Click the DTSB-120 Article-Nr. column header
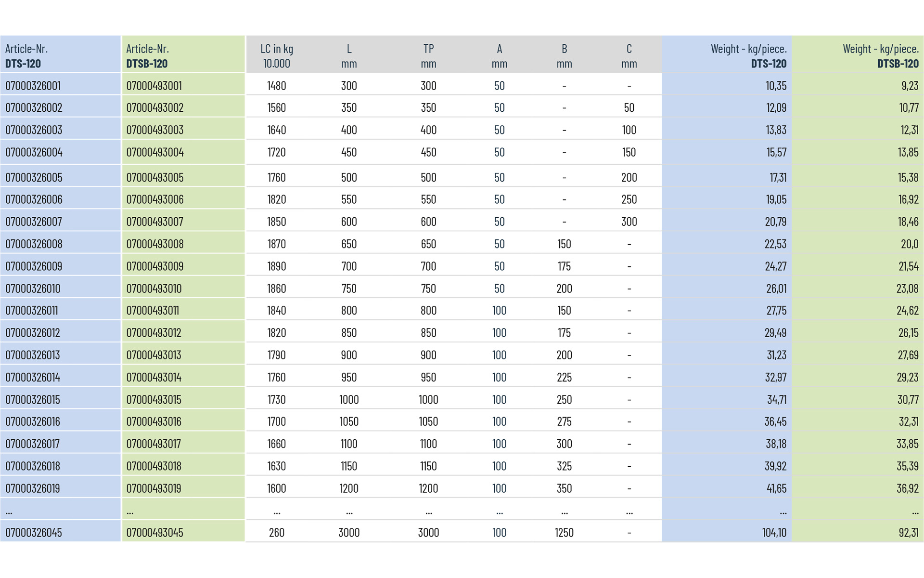Image resolution: width=924 pixels, height=578 pixels. point(148,56)
